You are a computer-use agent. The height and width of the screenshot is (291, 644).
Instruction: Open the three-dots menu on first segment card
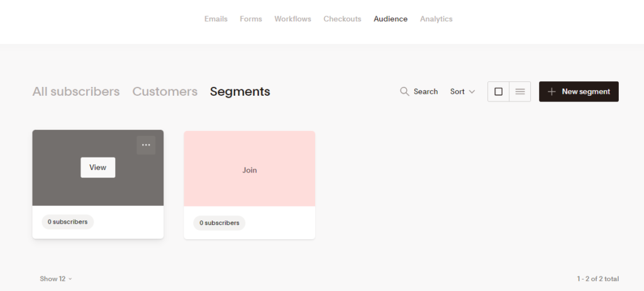click(x=146, y=145)
